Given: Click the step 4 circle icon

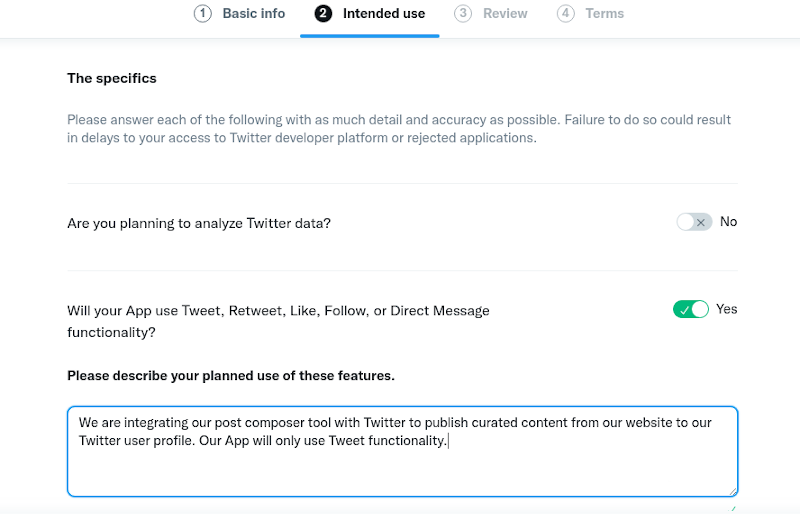Looking at the screenshot, I should click(x=565, y=14).
